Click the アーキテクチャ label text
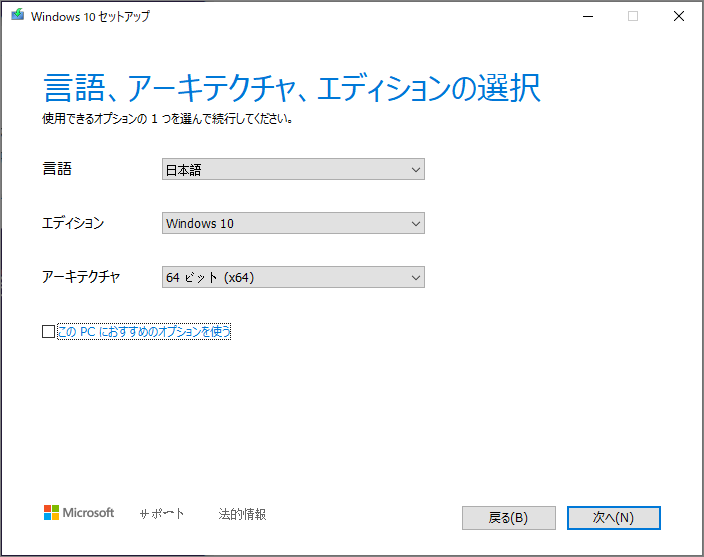This screenshot has height=557, width=704. pos(81,277)
